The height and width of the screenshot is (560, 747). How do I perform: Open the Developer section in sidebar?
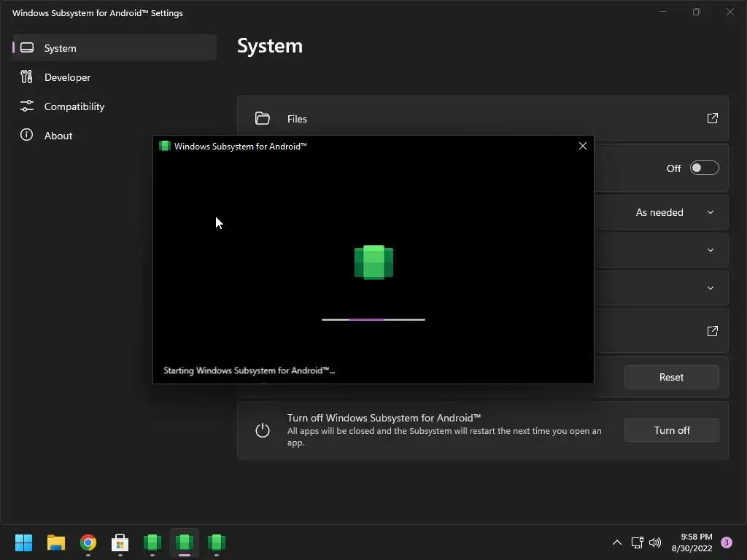(115, 77)
